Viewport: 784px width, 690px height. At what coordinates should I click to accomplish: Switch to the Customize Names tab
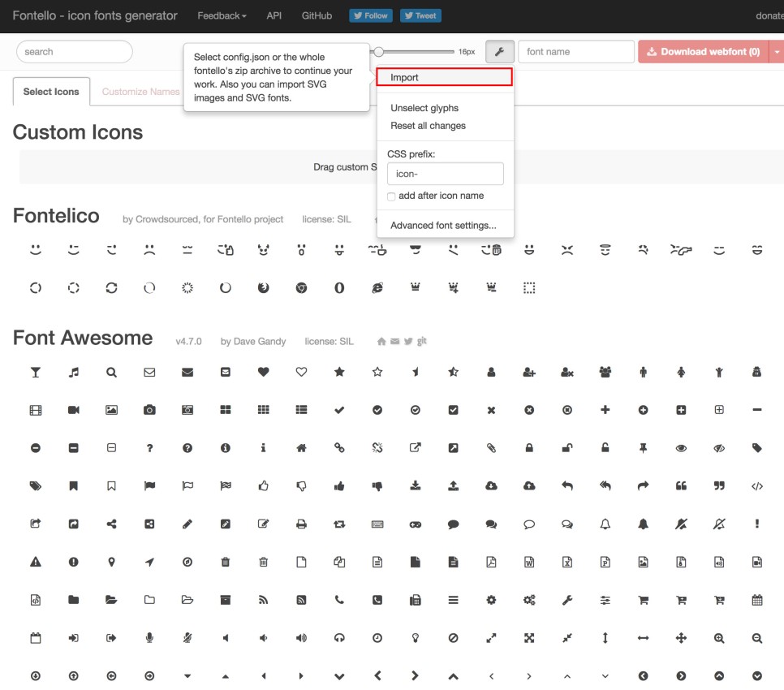point(140,92)
